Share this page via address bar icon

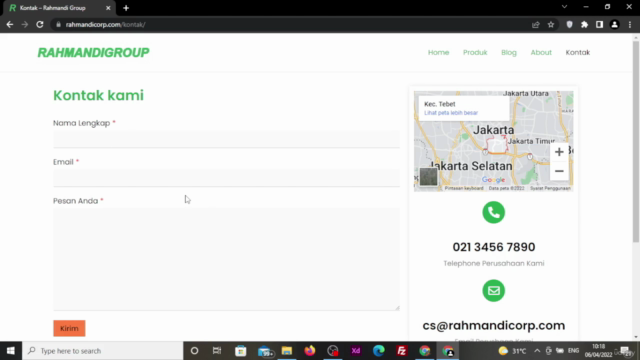(x=536, y=24)
